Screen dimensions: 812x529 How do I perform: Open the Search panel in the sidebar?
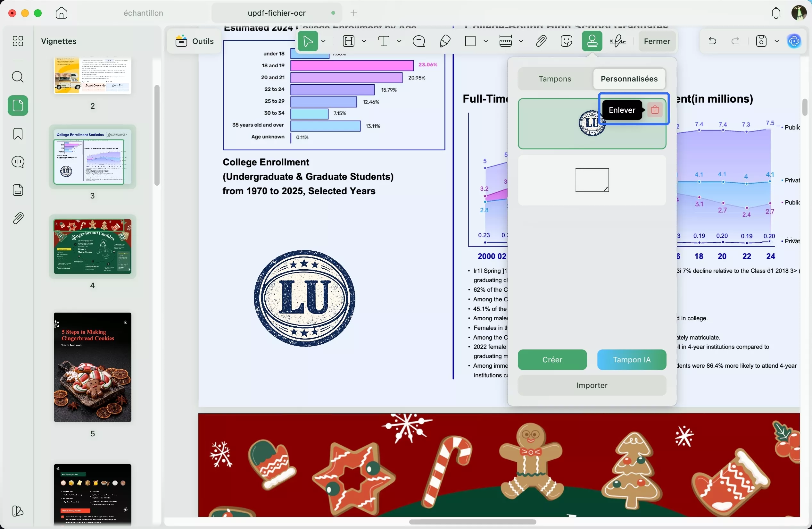pyautogui.click(x=18, y=77)
